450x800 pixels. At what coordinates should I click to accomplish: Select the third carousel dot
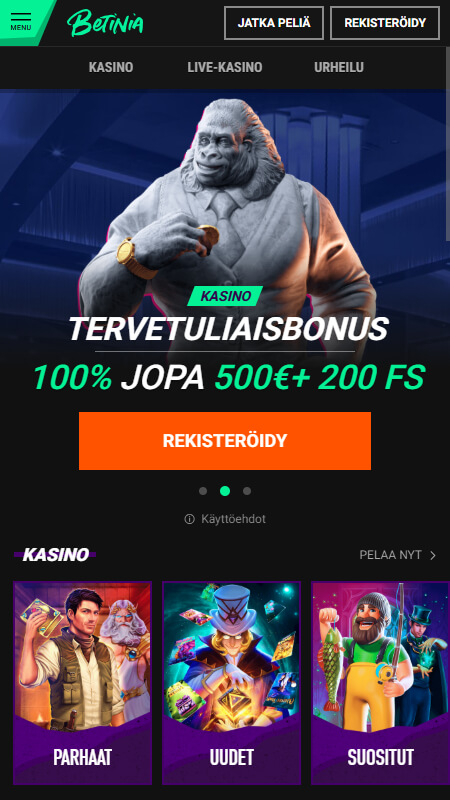[x=247, y=491]
